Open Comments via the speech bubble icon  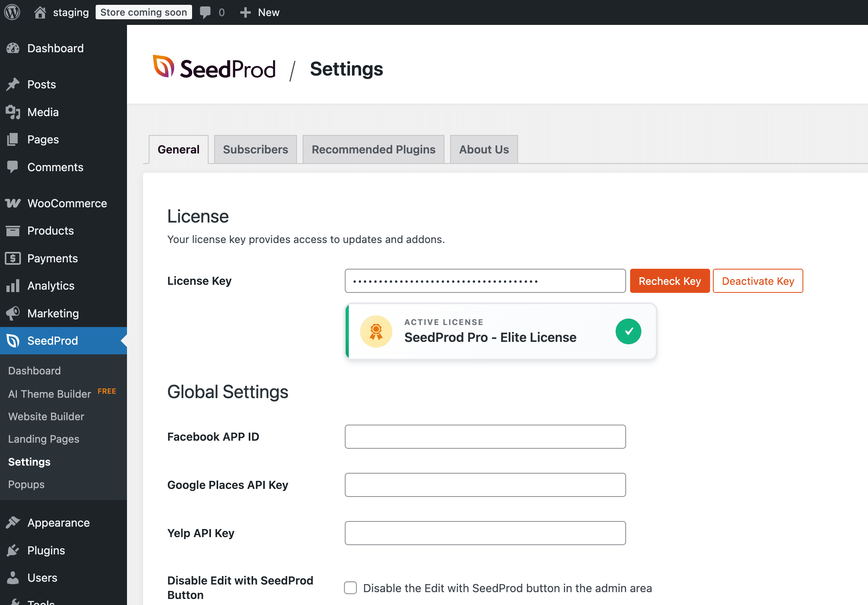[x=13, y=167]
